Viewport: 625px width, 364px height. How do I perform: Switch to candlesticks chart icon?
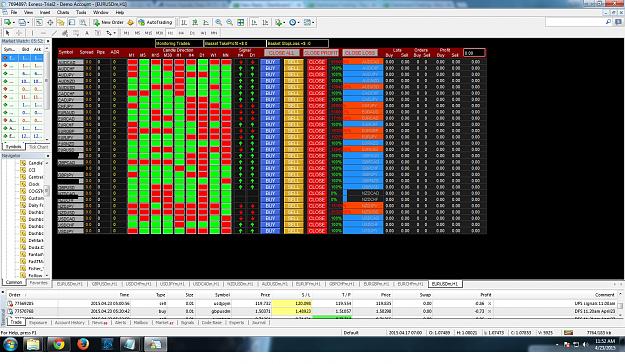click(x=195, y=22)
